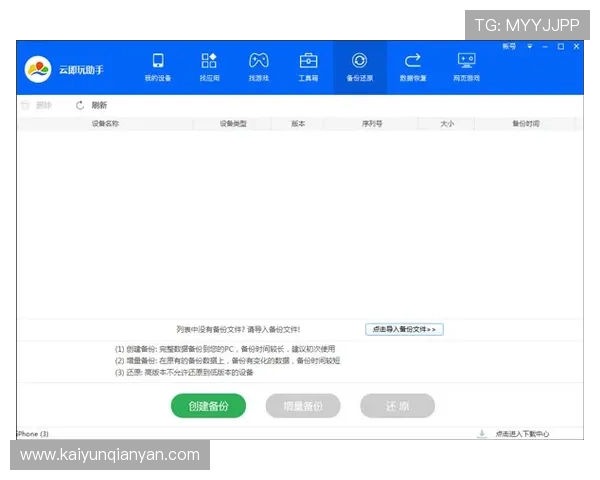
Task: Open 网页游戏 (Web Games) tab
Action: [x=466, y=67]
